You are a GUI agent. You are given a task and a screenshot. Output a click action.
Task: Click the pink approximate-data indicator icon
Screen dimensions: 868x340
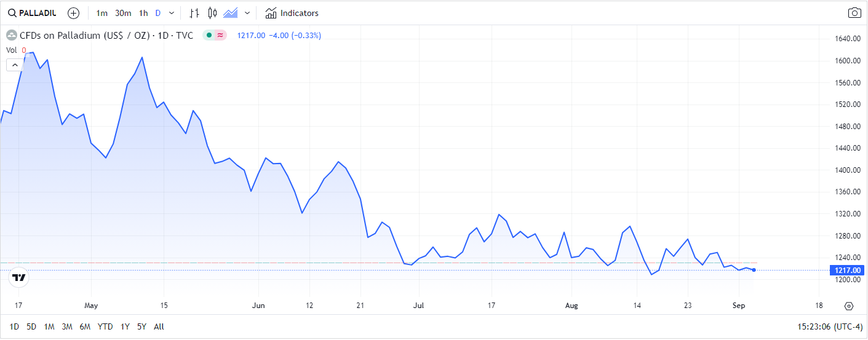click(220, 35)
